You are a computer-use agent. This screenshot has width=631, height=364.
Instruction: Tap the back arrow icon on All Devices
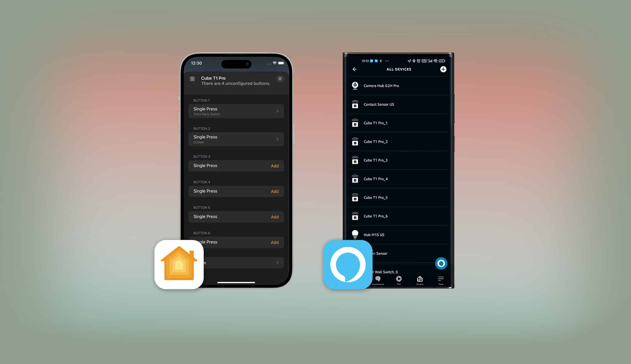(355, 69)
